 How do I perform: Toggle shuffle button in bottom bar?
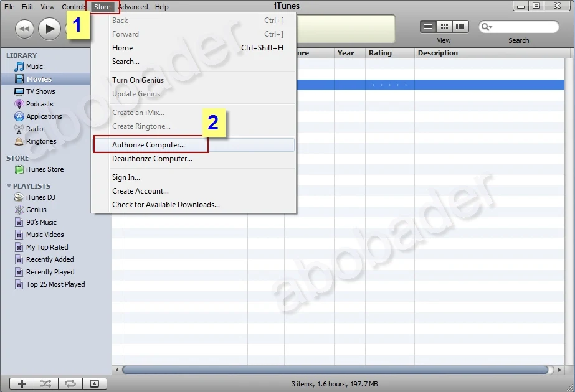click(x=46, y=383)
